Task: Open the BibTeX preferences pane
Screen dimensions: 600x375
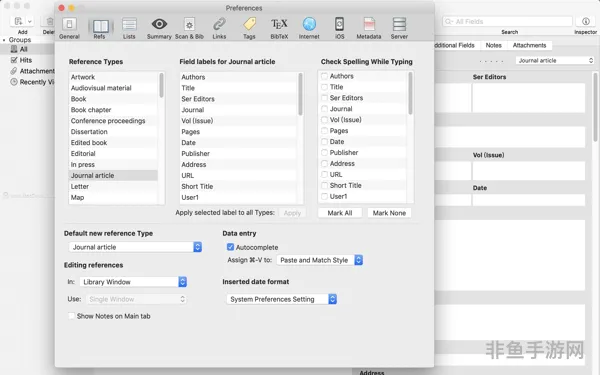Action: point(279,28)
